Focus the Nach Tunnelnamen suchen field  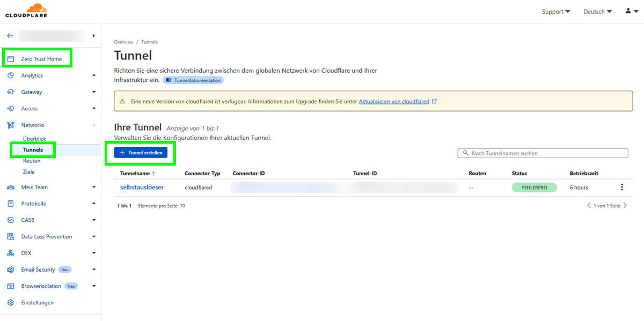coord(543,153)
